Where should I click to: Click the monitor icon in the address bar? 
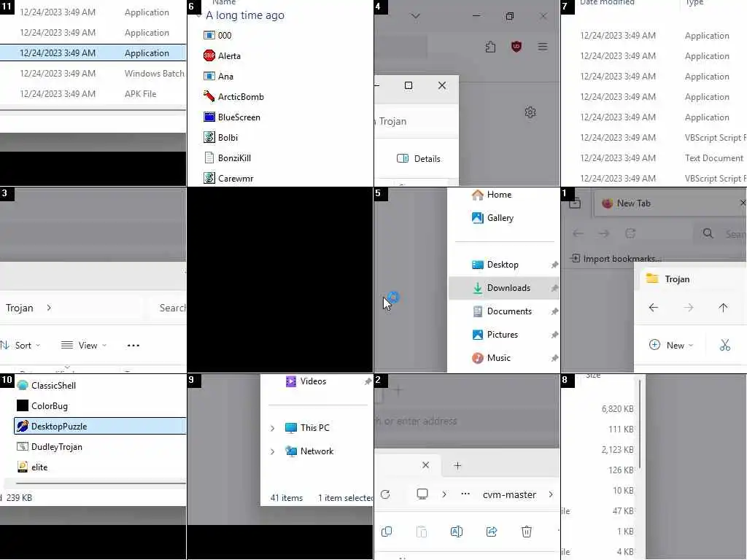coord(422,494)
